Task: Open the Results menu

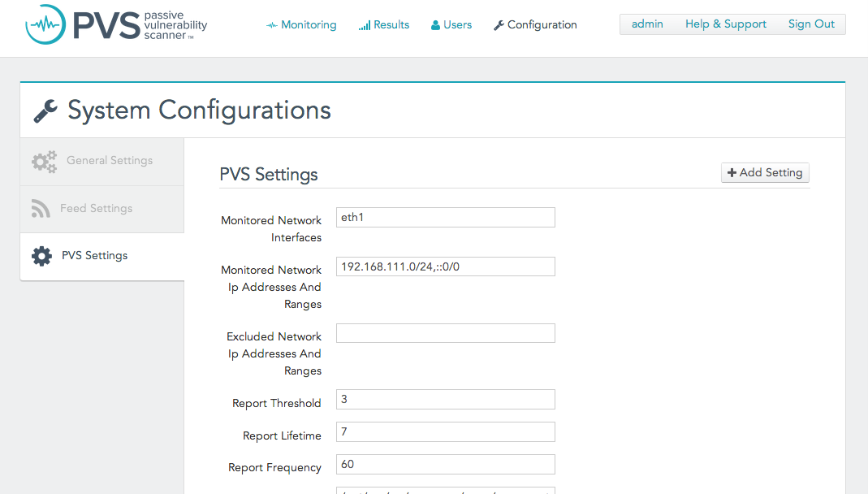Action: 384,25
